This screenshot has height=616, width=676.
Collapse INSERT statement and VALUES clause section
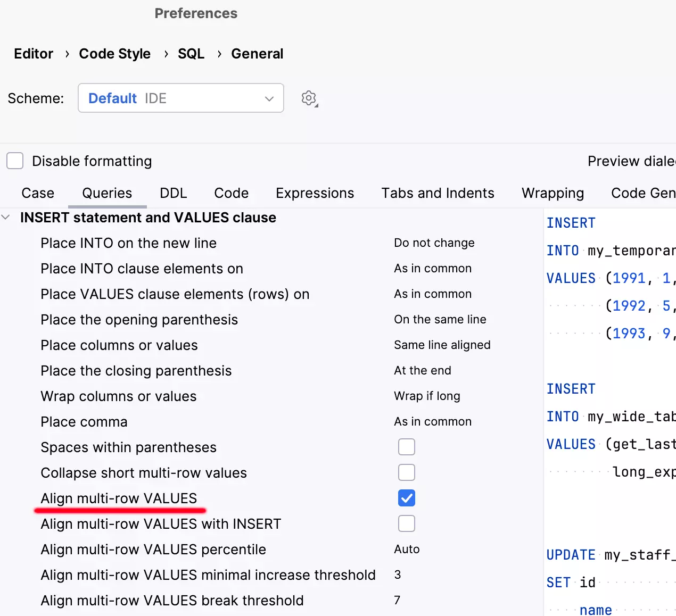click(6, 218)
